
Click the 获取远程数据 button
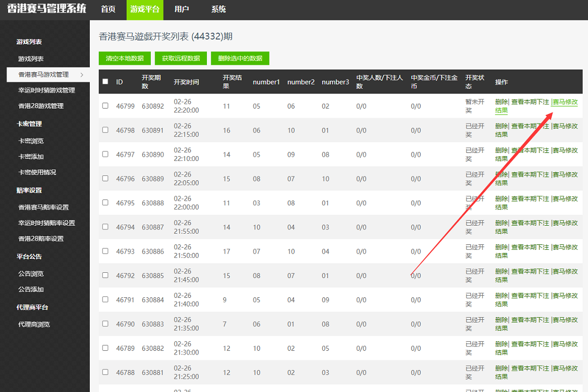[x=181, y=58]
